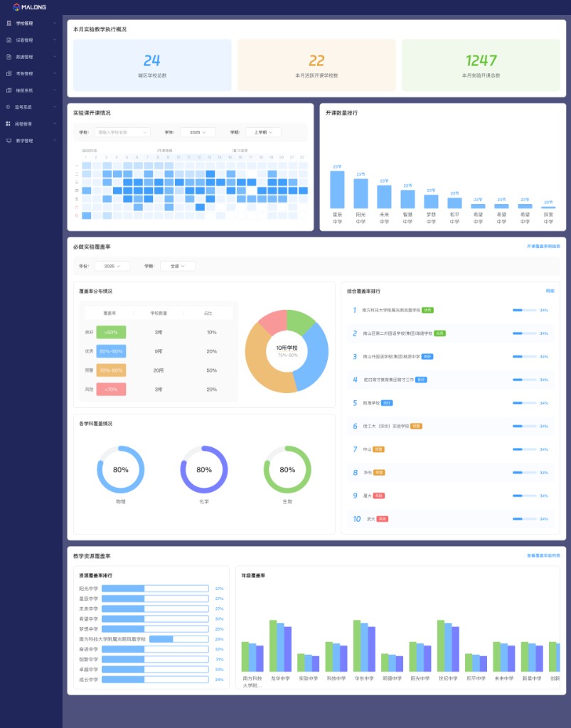
Task: Open the 开课覆盖率明细表 link
Action: pos(543,247)
